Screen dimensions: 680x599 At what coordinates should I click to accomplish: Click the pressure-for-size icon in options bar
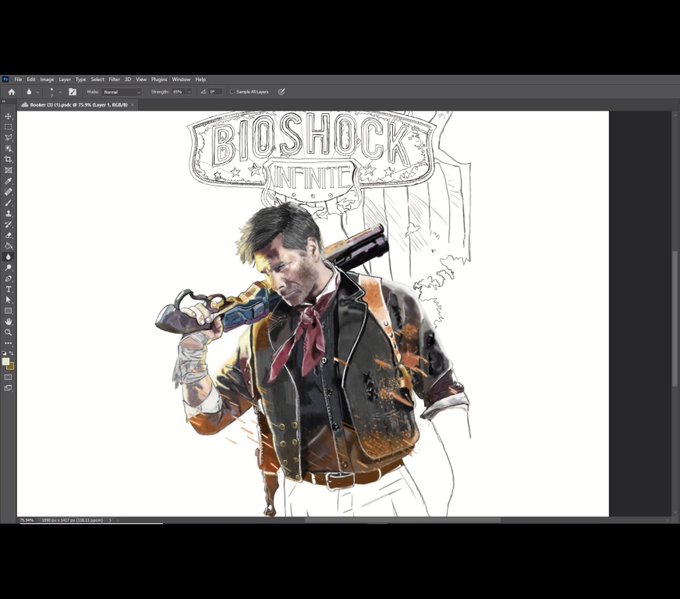pos(281,92)
